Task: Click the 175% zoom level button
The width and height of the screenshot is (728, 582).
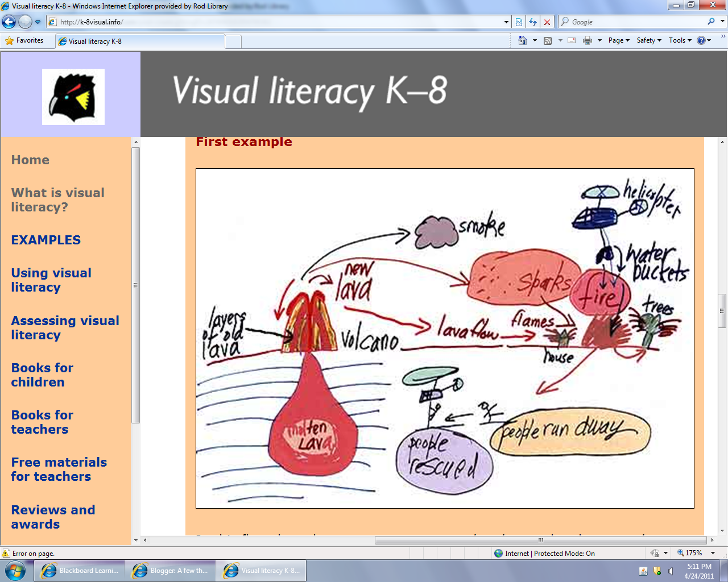Action: tap(689, 553)
